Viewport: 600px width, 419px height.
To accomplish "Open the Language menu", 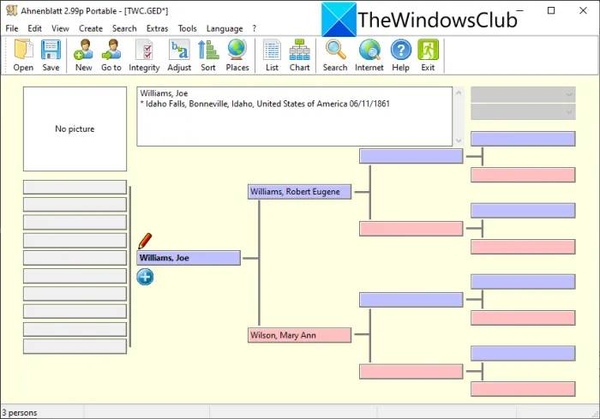I will 225,28.
